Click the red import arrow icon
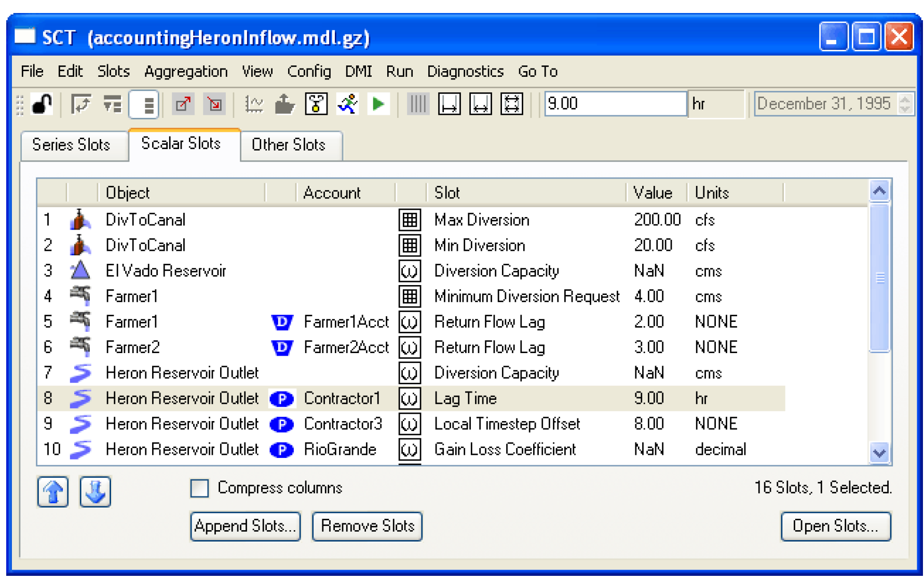Screen dimensions: 924x580 [214, 104]
